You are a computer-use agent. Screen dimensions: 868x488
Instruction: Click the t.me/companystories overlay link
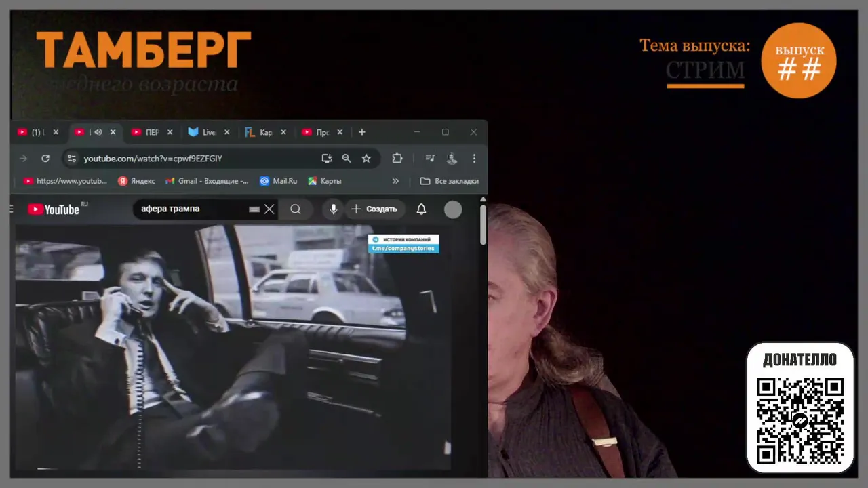pos(403,249)
